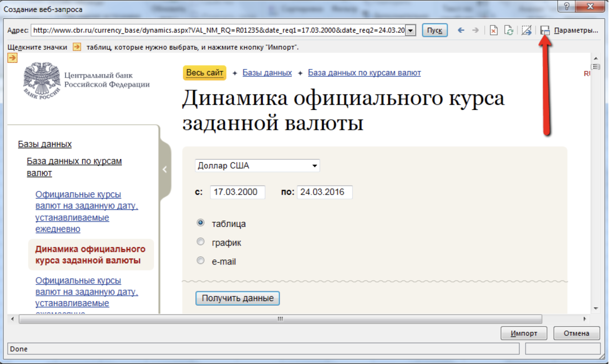Click the "Импорт" button

pyautogui.click(x=524, y=333)
